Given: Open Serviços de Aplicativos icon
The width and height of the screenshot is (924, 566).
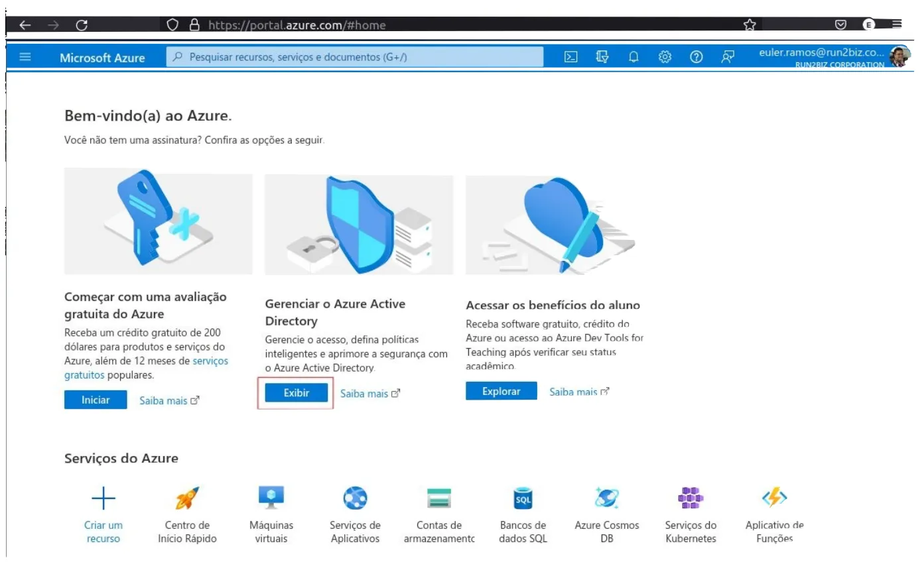Looking at the screenshot, I should coord(355,498).
